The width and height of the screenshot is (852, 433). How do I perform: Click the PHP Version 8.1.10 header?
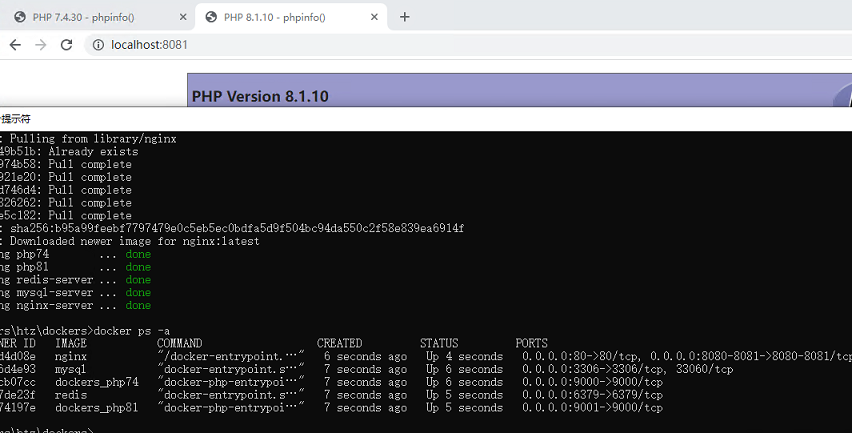point(260,97)
